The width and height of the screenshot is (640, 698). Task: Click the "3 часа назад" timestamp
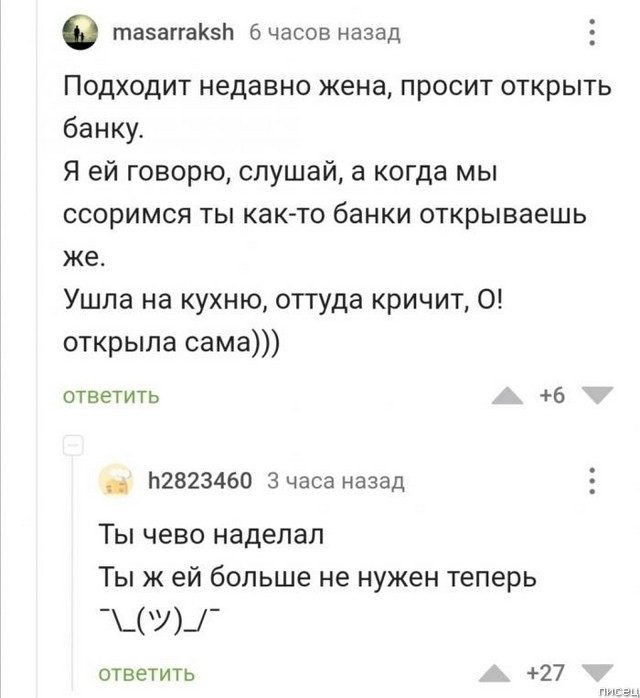[338, 482]
